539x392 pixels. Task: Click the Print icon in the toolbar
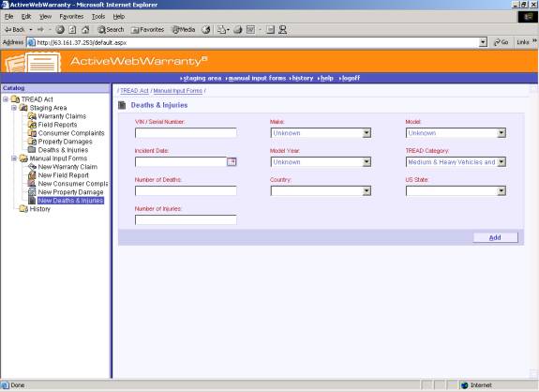[238, 30]
